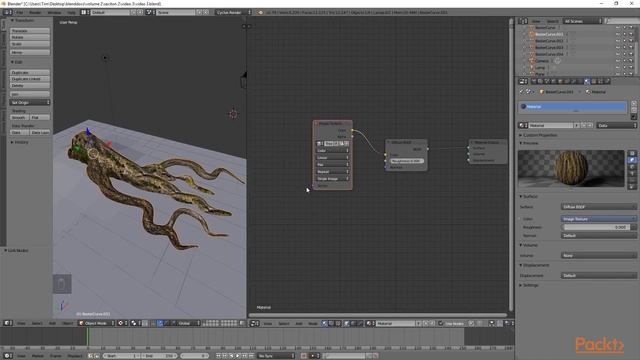Open the Texture properties tab icon
The width and height of the screenshot is (640, 360).
[594, 82]
